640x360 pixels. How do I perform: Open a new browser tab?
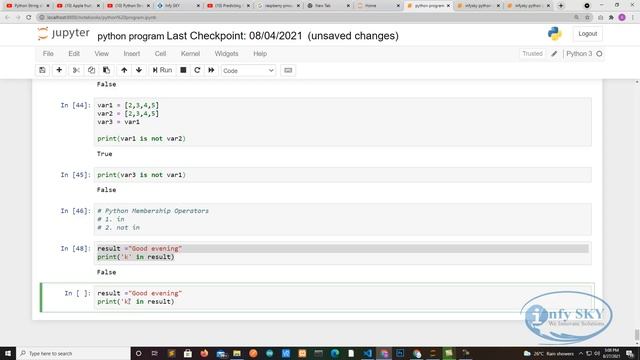coord(561,6)
